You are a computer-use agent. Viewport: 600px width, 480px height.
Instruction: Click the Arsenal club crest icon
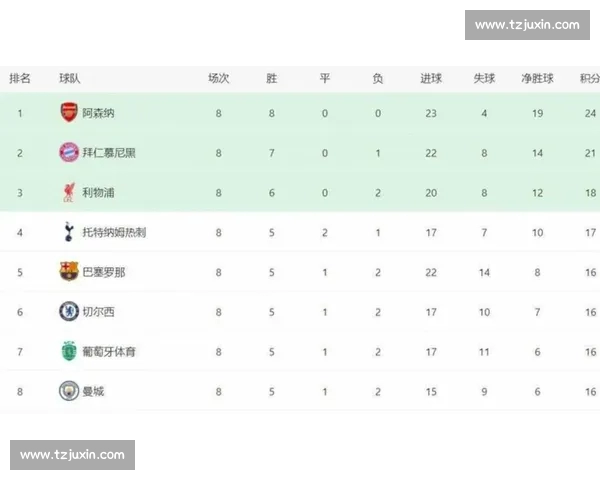tap(68, 113)
